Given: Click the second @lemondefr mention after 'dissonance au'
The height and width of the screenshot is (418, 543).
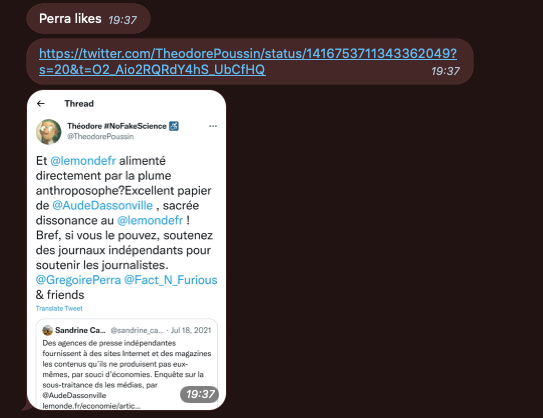Looking at the screenshot, I should pyautogui.click(x=150, y=220).
